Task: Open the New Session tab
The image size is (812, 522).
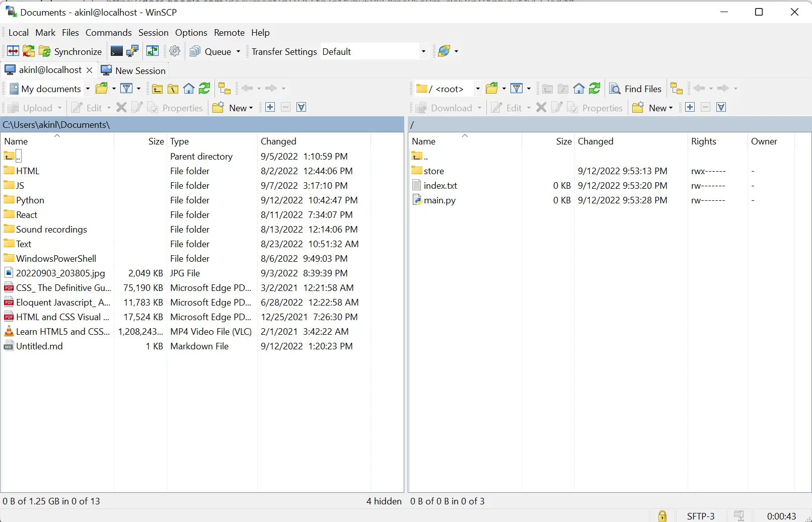Action: (133, 70)
